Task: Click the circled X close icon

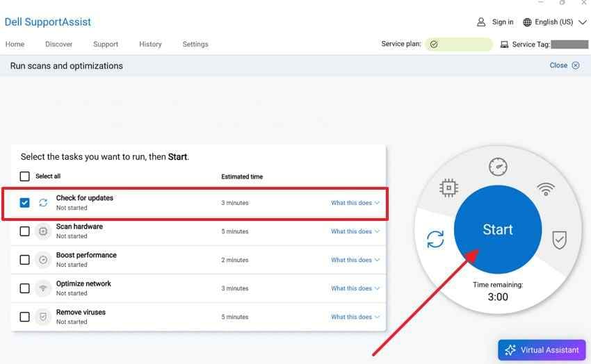Action: click(576, 65)
